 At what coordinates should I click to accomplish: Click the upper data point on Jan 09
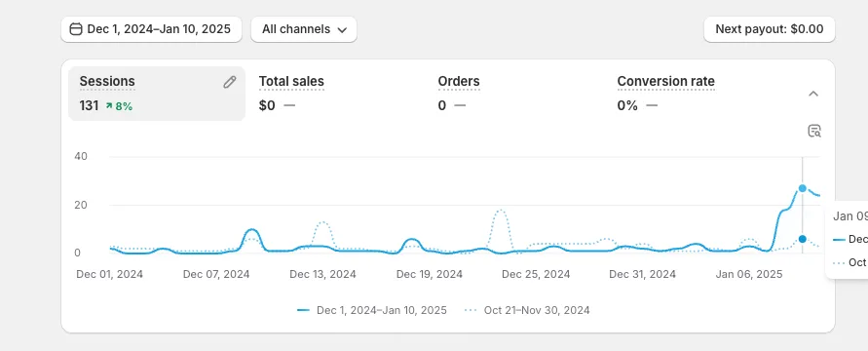(802, 188)
